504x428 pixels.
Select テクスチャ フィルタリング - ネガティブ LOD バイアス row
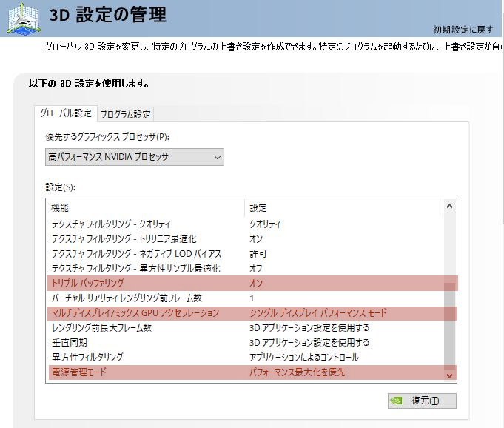[x=245, y=253]
